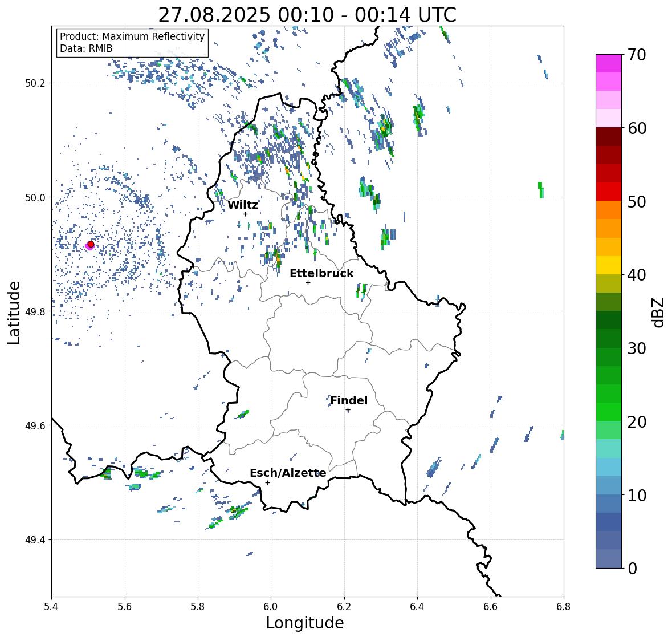Click the magenta top segment of the colorbar
Image resolution: width=672 pixels, height=637 pixels.
pyautogui.click(x=609, y=63)
